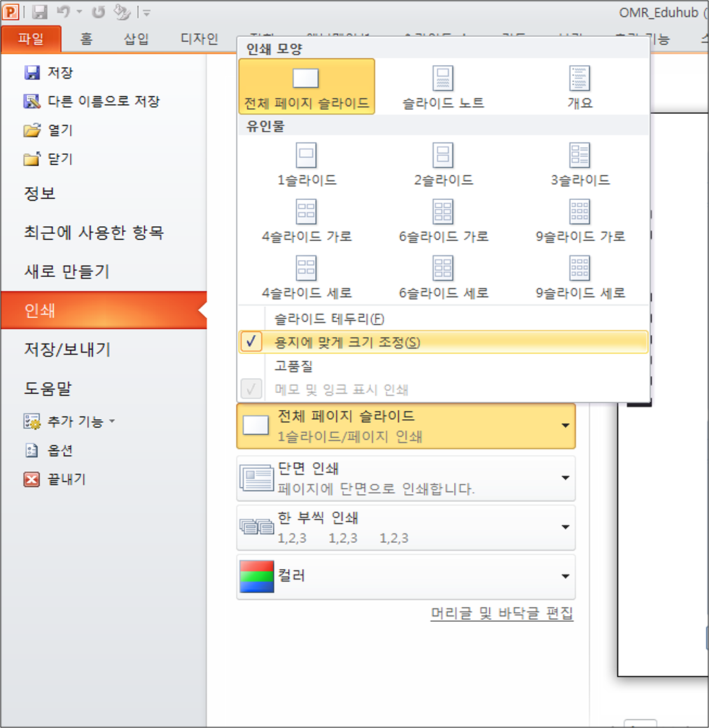709x728 pixels.
Task: Click 저장 in the backstage menu
Action: coord(49,72)
